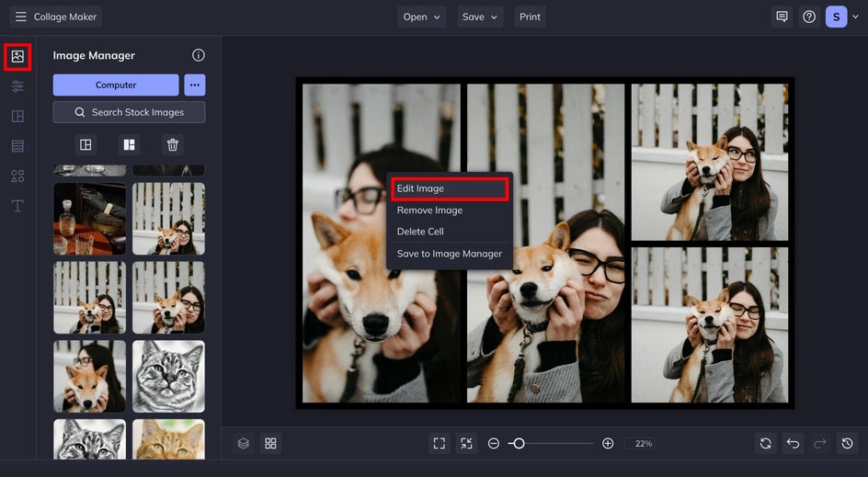Click the zoom in plus icon
This screenshot has width=868, height=477.
[x=608, y=443]
